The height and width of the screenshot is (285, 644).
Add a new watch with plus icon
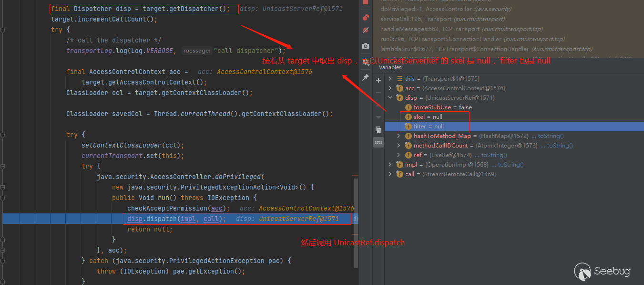378,80
